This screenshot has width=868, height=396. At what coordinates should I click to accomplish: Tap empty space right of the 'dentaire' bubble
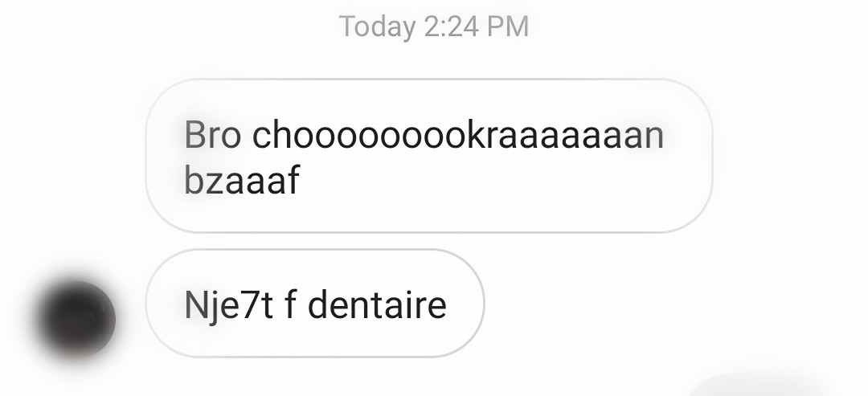point(665,303)
